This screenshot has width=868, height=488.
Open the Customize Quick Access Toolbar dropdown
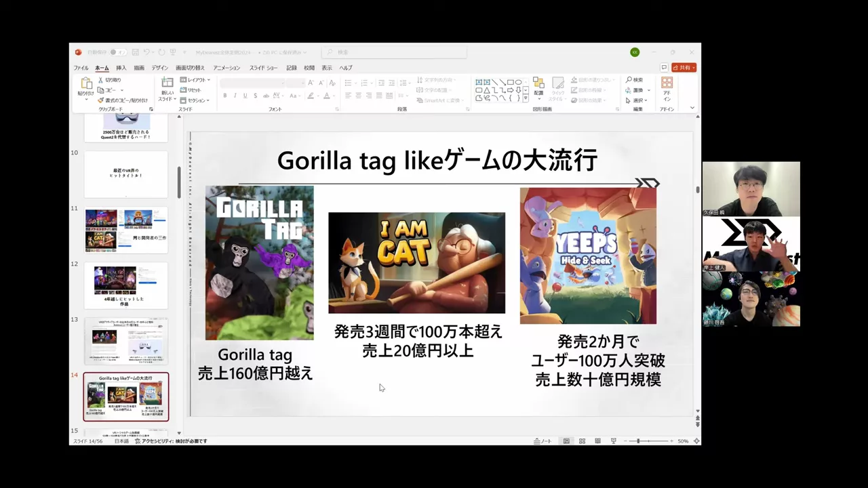click(x=184, y=52)
